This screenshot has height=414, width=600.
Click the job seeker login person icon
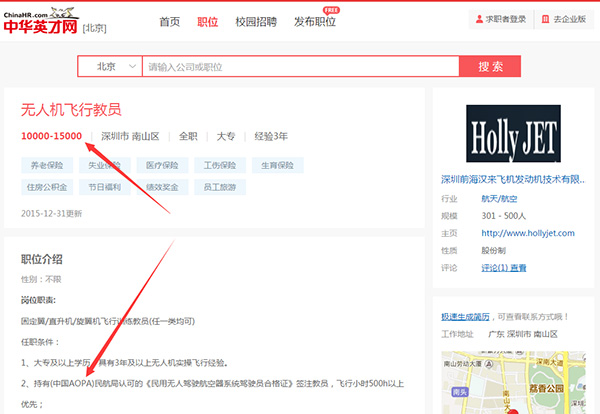479,19
